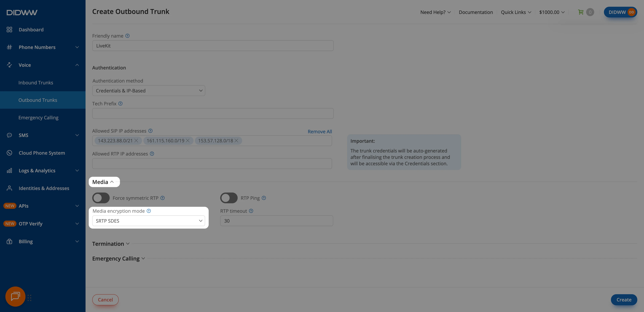Screen dimensions: 644x312
Task: Expand the Emergency Calling form section
Action: click(119, 258)
